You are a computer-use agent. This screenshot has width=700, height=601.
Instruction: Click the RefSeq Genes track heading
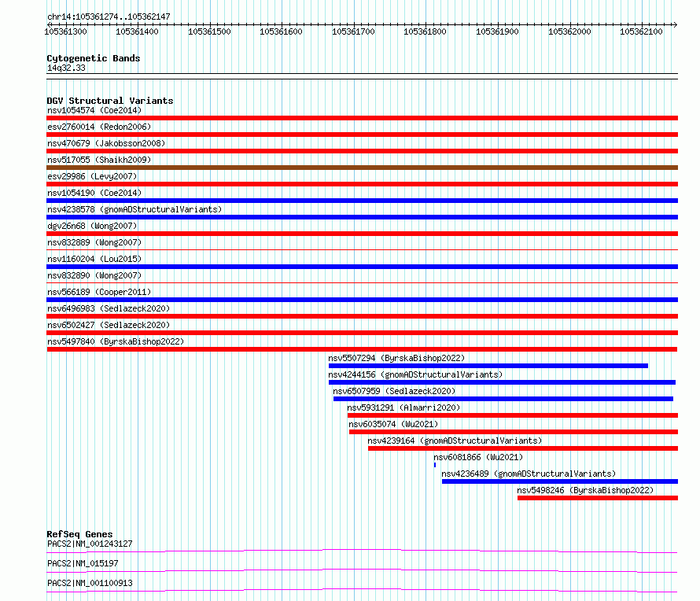click(79, 534)
